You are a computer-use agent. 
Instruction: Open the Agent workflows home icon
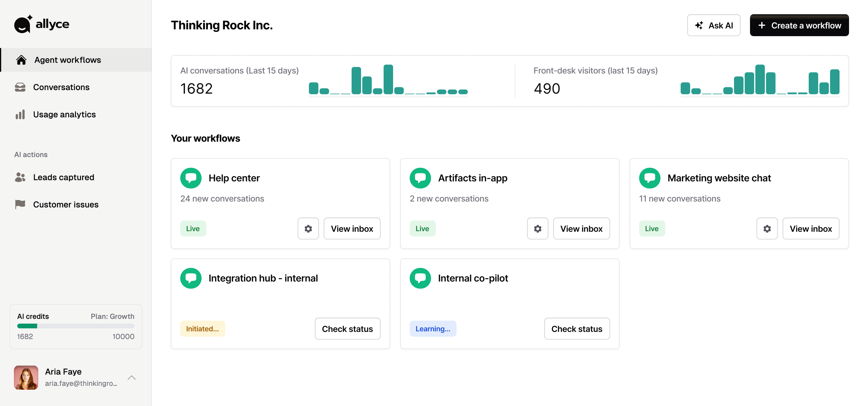21,60
